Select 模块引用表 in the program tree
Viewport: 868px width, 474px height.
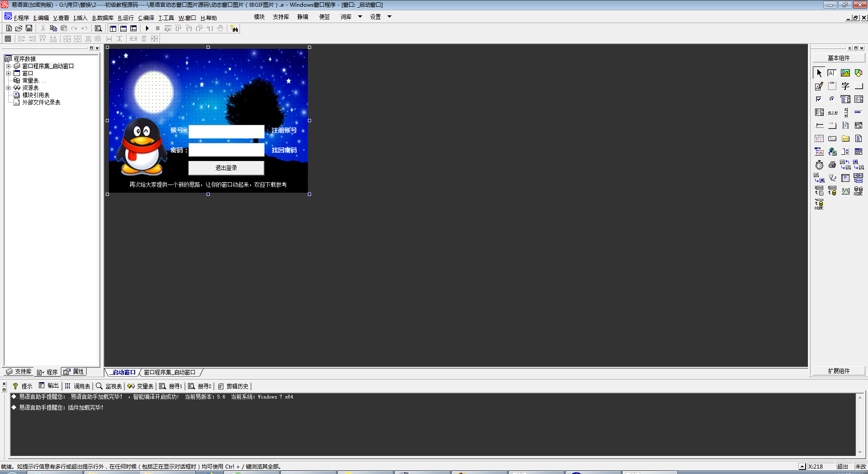point(36,95)
